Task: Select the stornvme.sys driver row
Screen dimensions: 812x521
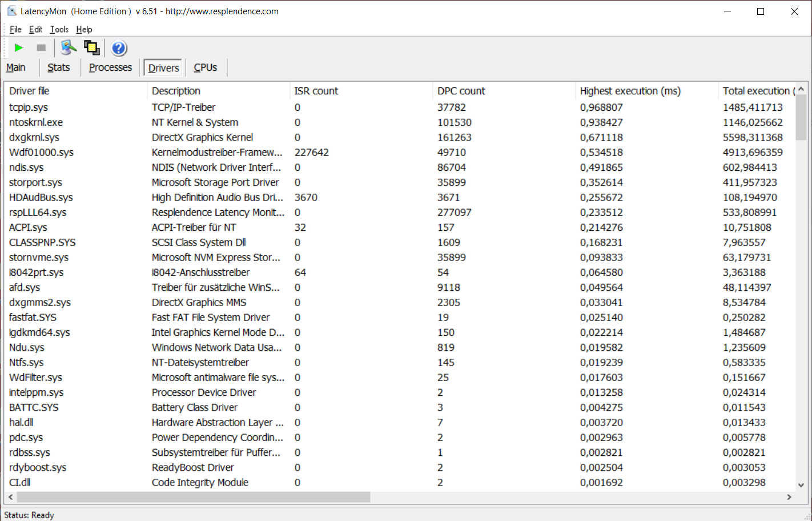Action: coord(400,257)
